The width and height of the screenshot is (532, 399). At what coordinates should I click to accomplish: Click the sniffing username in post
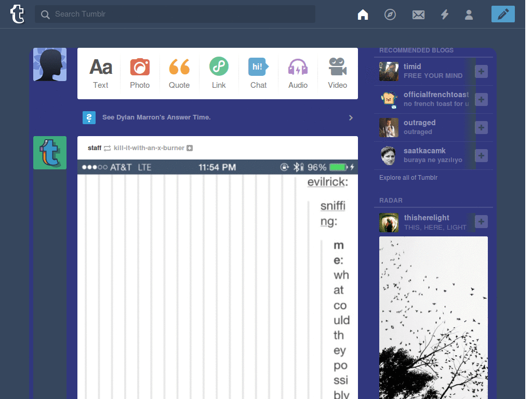333,214
